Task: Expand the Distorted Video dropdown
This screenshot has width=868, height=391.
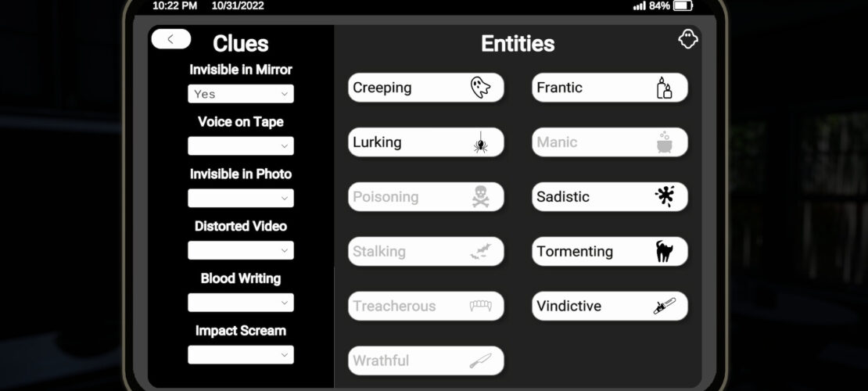Action: coord(241,250)
